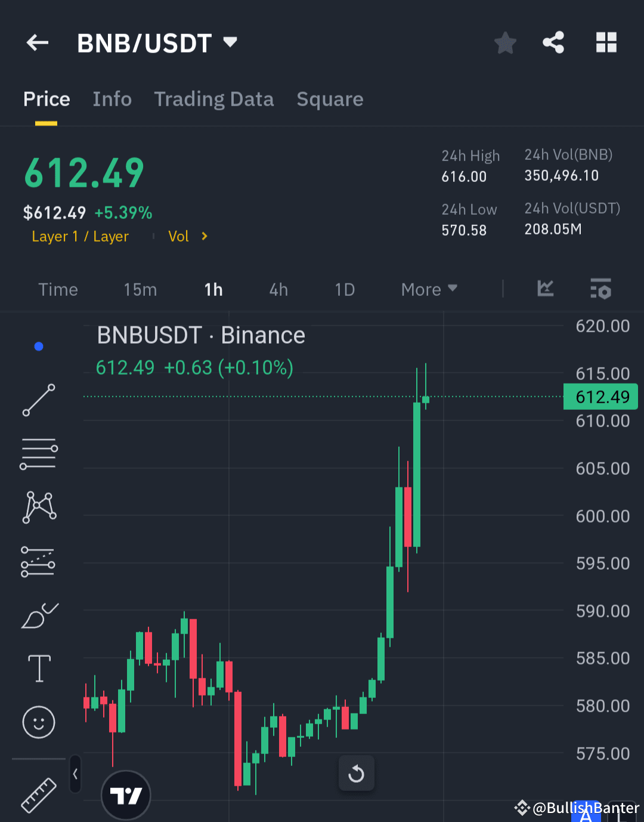Viewport: 644px width, 822px height.
Task: Select the brush drawing tool
Action: tap(38, 616)
